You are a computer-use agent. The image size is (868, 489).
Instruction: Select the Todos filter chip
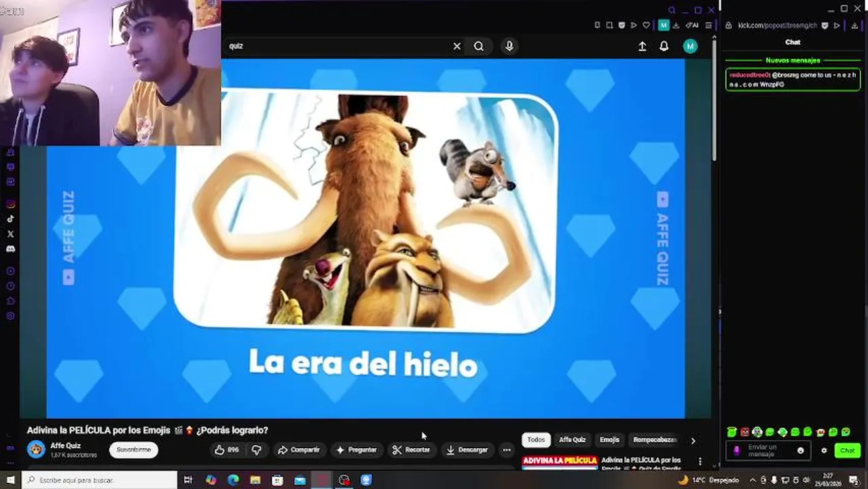[x=536, y=440]
